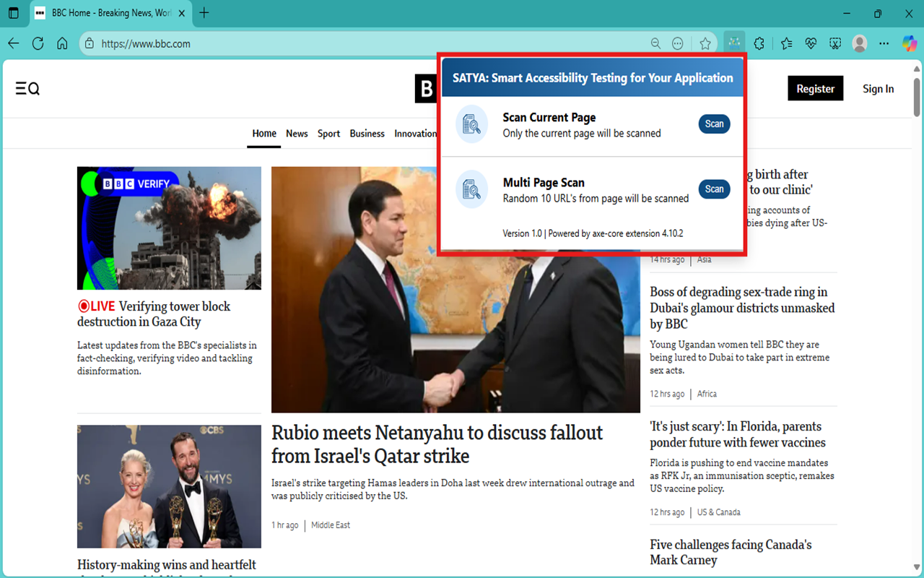Click the Multi Page Scan document icon
The width and height of the screenshot is (924, 578).
coord(471,189)
